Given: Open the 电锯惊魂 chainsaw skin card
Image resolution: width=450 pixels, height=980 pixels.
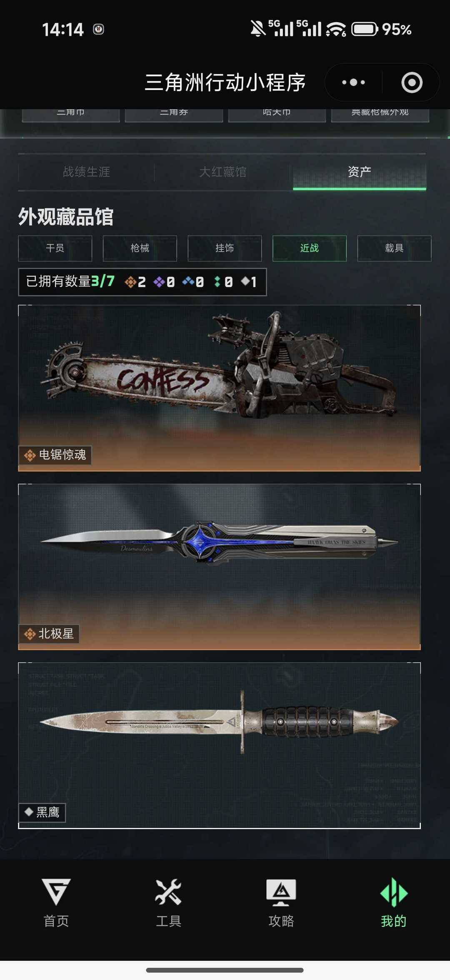Looking at the screenshot, I should coord(219,388).
